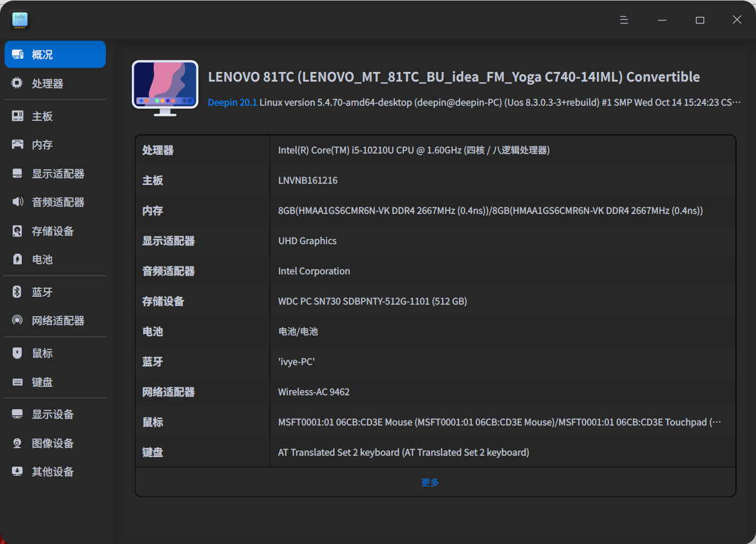Click the 图像设备 webcam icon
This screenshot has width=756, height=544.
(18, 443)
